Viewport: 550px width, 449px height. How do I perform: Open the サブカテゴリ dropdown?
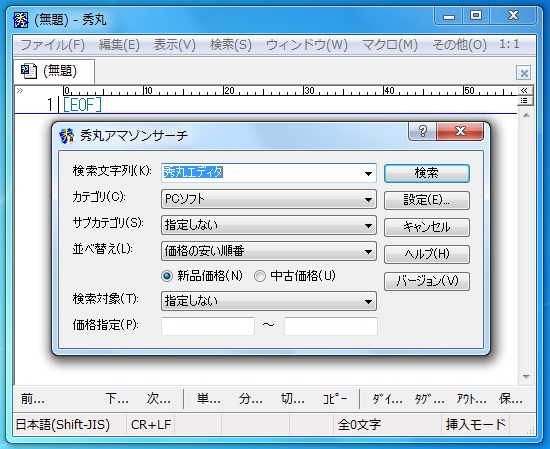(x=269, y=225)
